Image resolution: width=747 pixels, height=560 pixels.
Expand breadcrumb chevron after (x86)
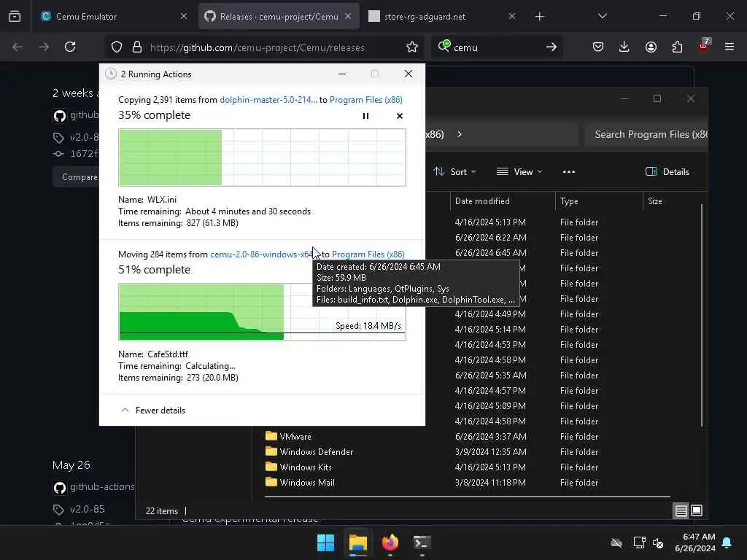[x=460, y=135]
